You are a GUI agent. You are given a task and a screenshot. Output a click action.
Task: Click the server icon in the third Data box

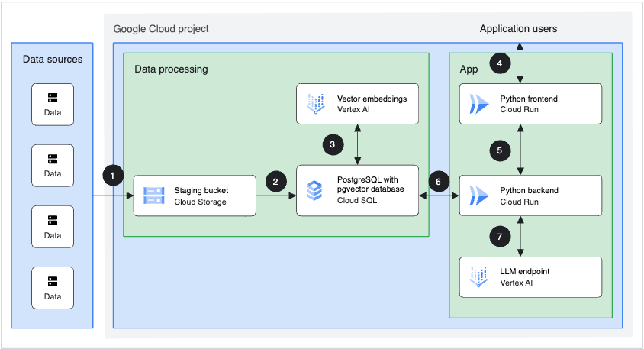point(53,221)
